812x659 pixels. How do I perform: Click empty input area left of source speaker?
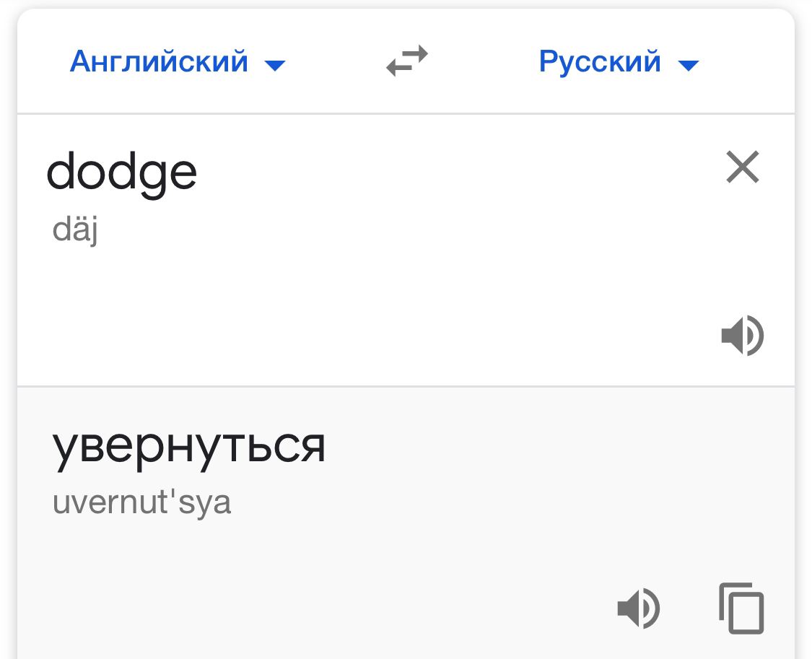(433, 336)
